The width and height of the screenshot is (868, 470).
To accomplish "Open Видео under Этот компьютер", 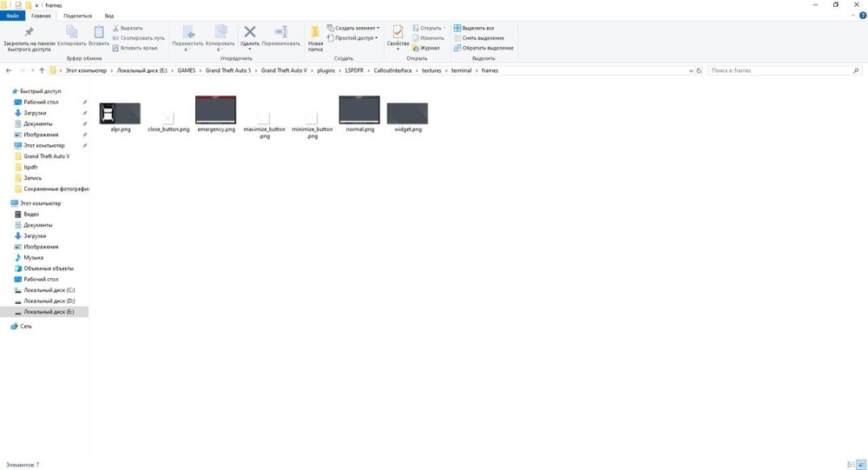I will 31,214.
